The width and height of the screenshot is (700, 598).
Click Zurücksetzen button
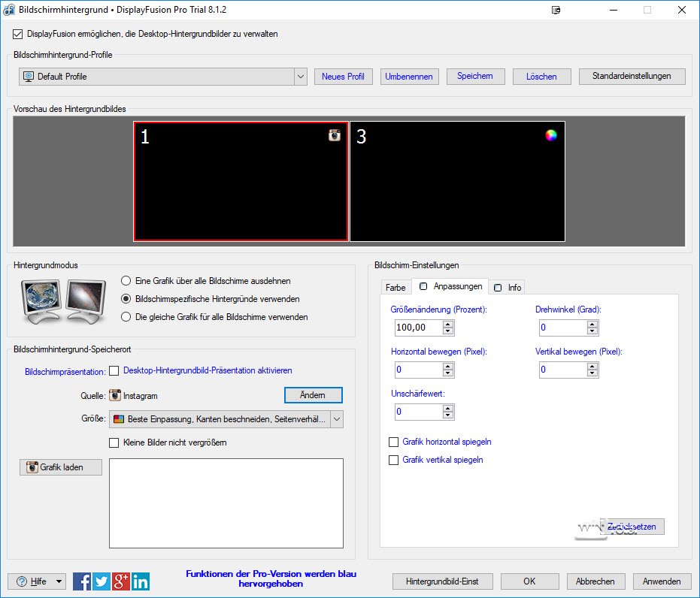(x=632, y=526)
